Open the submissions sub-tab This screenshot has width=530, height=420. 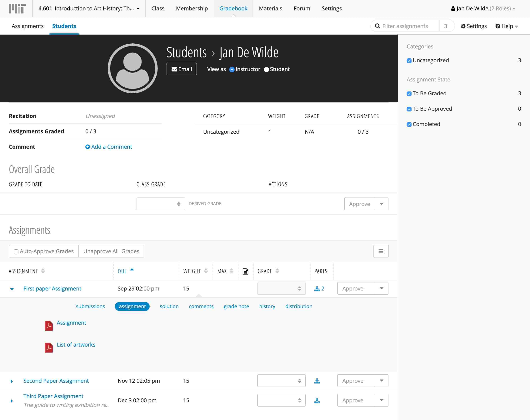coord(90,306)
